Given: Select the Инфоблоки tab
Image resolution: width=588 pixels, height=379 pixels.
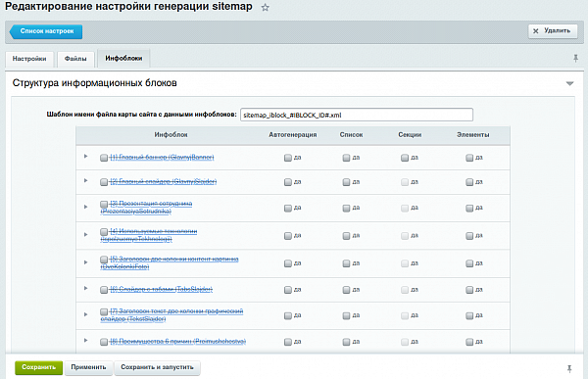Looking at the screenshot, I should (123, 58).
